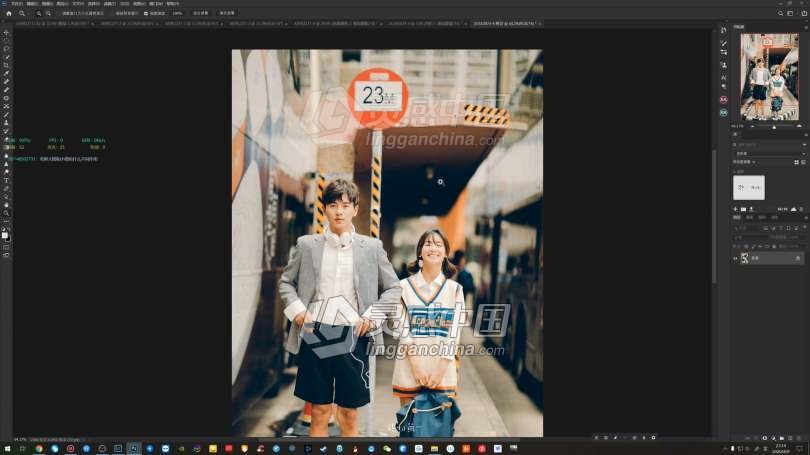Image resolution: width=810 pixels, height=455 pixels.
Task: Open the 文件 (File) menu
Action: click(x=17, y=4)
